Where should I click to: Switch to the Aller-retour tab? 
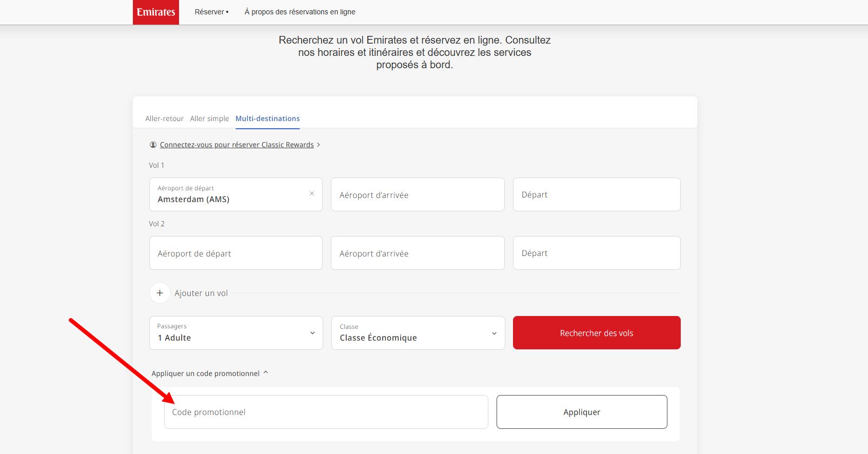[164, 119]
